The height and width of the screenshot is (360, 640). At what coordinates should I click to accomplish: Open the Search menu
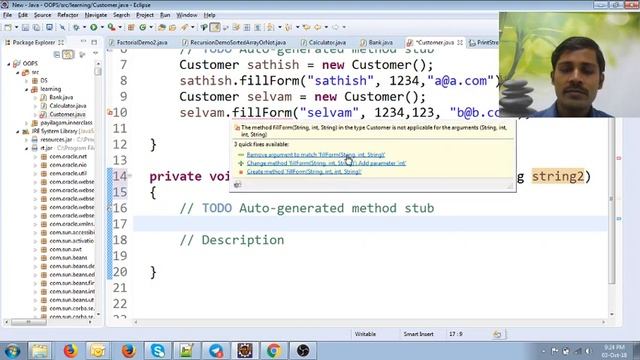pos(121,15)
